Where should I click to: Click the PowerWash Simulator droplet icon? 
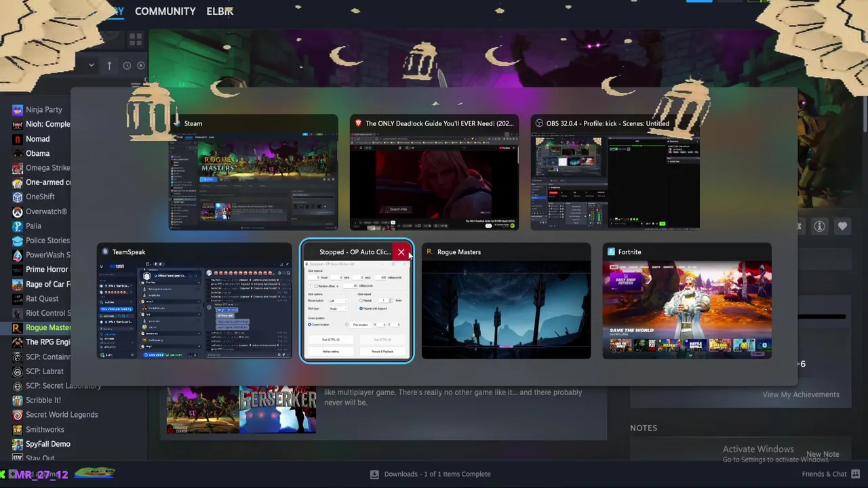coord(18,255)
